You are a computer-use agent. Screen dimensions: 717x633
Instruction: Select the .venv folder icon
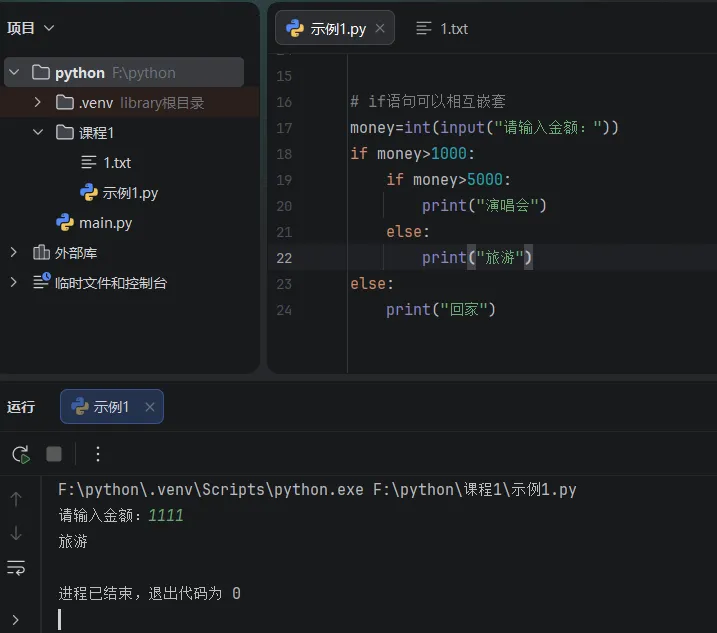pos(64,102)
